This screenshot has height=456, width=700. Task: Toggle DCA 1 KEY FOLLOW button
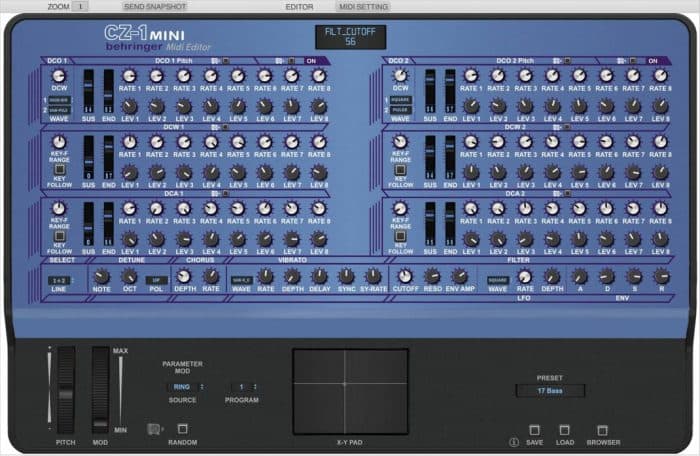[x=59, y=236]
